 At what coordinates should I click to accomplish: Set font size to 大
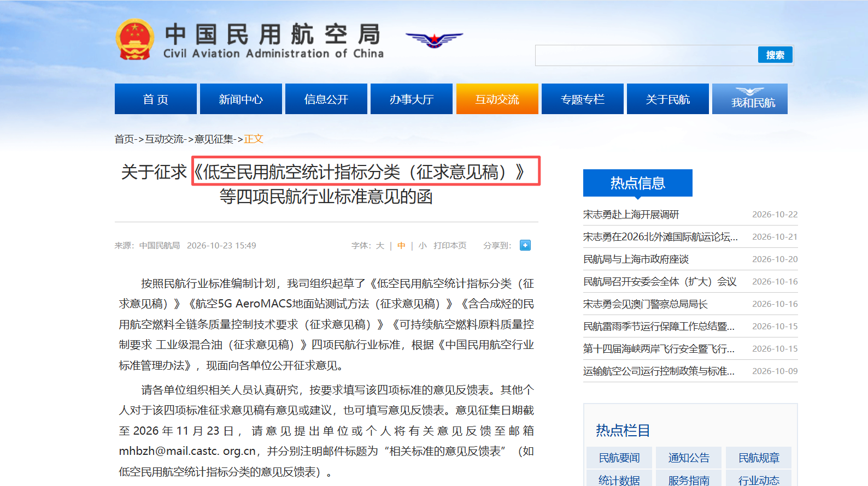(380, 246)
